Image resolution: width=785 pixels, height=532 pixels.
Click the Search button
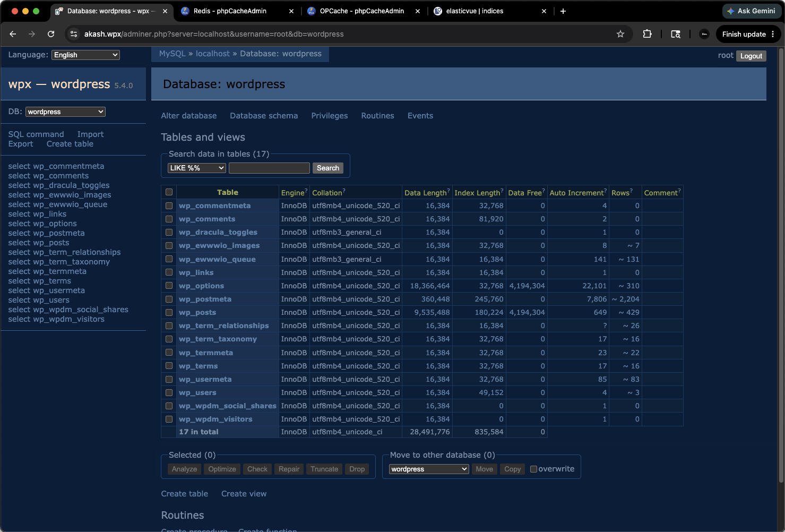tap(328, 168)
